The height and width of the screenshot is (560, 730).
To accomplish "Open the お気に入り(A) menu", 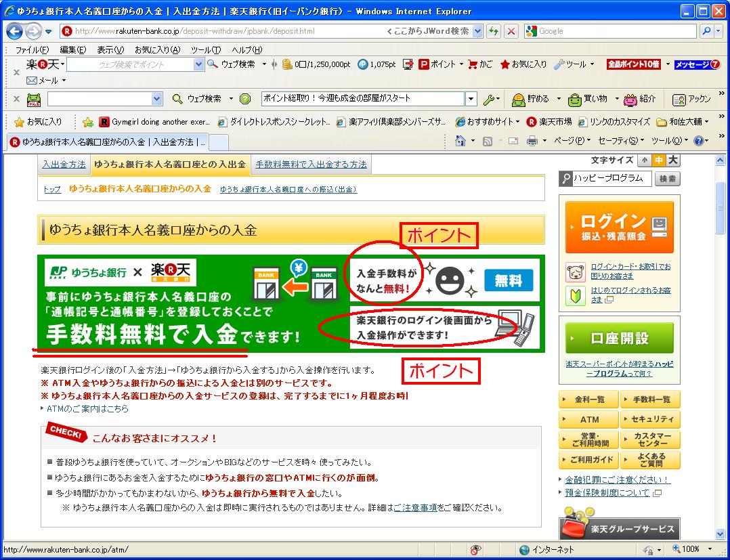I will click(157, 50).
